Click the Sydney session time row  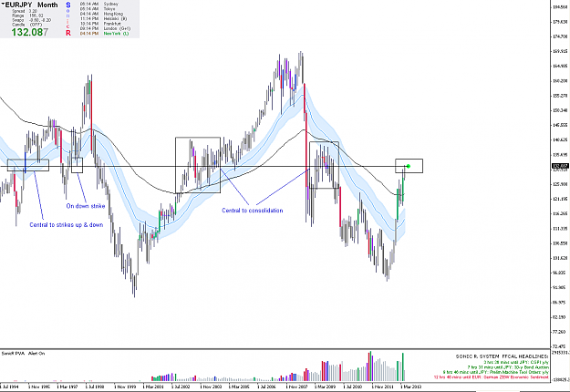pos(98,4)
